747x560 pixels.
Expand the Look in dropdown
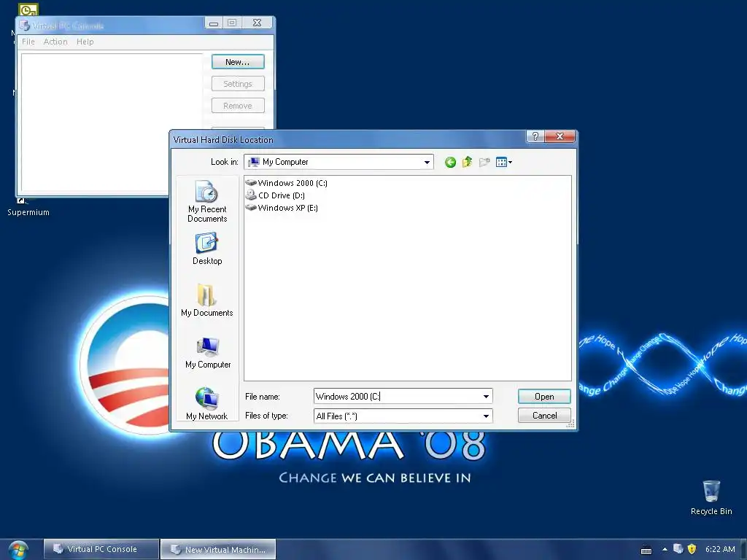pos(427,163)
